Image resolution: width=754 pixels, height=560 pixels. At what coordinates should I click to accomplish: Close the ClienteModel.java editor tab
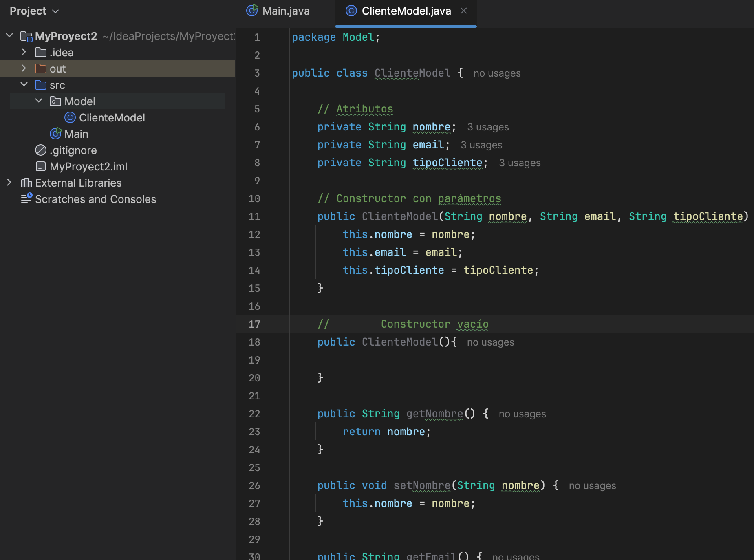click(464, 11)
